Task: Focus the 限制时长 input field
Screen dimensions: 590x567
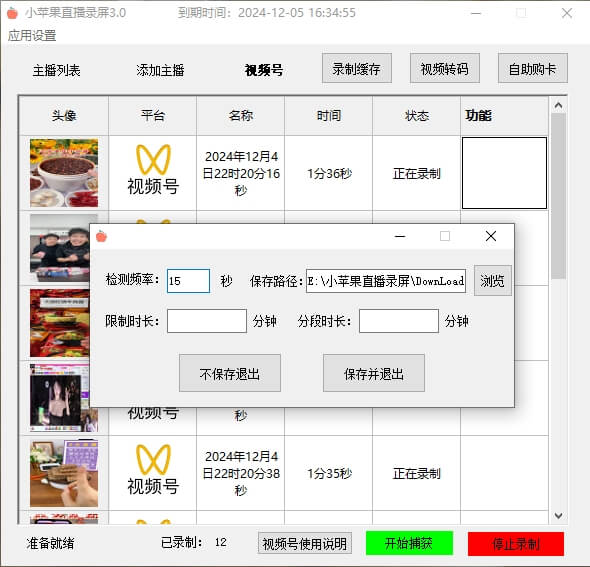Action: click(207, 321)
